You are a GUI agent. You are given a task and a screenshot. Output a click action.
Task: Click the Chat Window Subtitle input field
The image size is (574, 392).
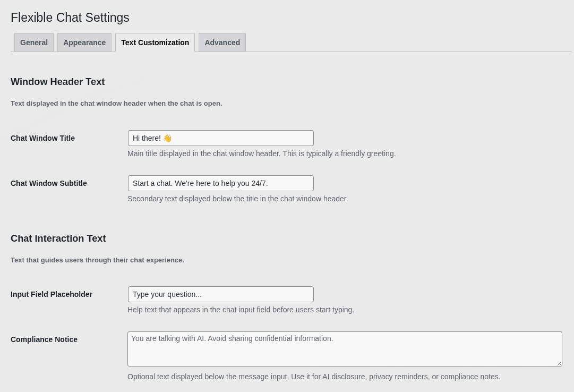pyautogui.click(x=220, y=183)
